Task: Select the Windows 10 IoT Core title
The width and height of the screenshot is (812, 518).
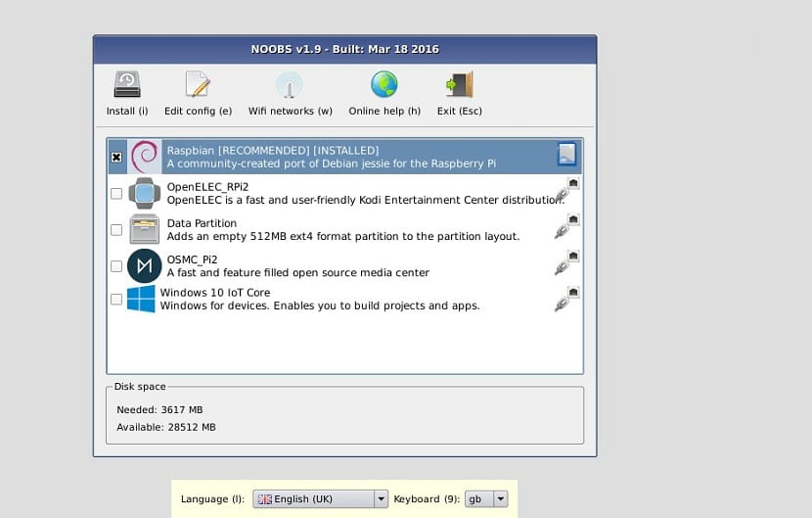Action: tap(215, 293)
